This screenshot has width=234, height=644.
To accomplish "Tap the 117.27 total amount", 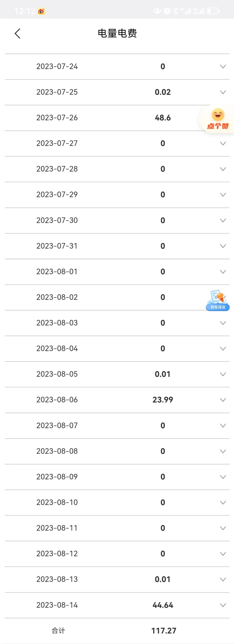I will click(164, 631).
